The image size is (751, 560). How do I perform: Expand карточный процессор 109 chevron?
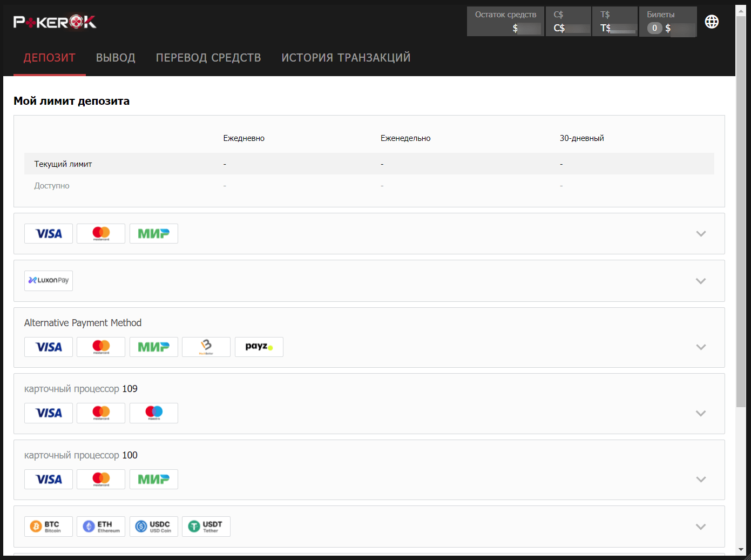[701, 414]
